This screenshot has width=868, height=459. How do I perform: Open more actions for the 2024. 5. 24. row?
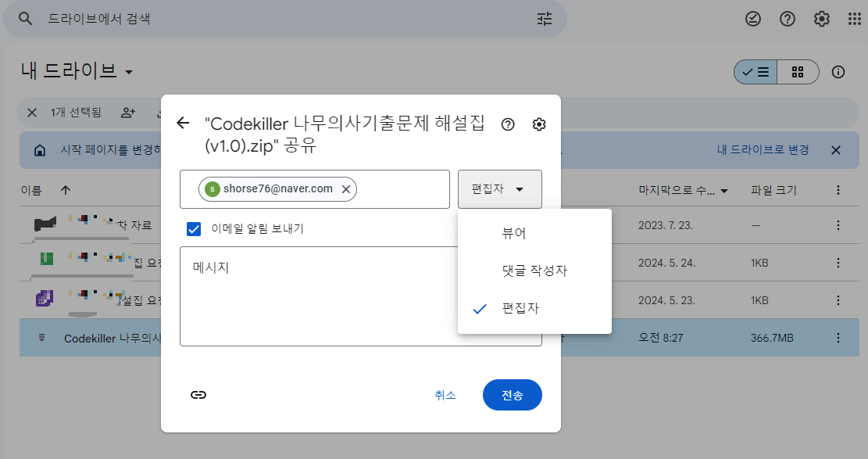tap(838, 263)
